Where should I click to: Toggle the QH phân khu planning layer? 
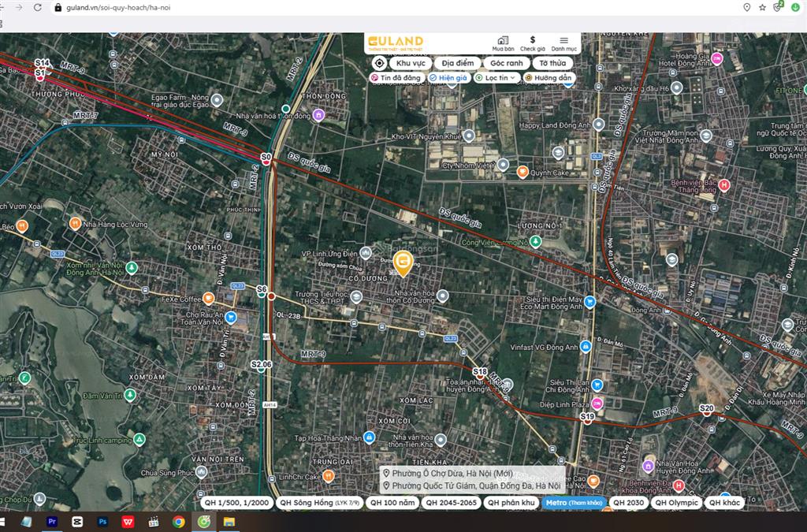pos(511,503)
